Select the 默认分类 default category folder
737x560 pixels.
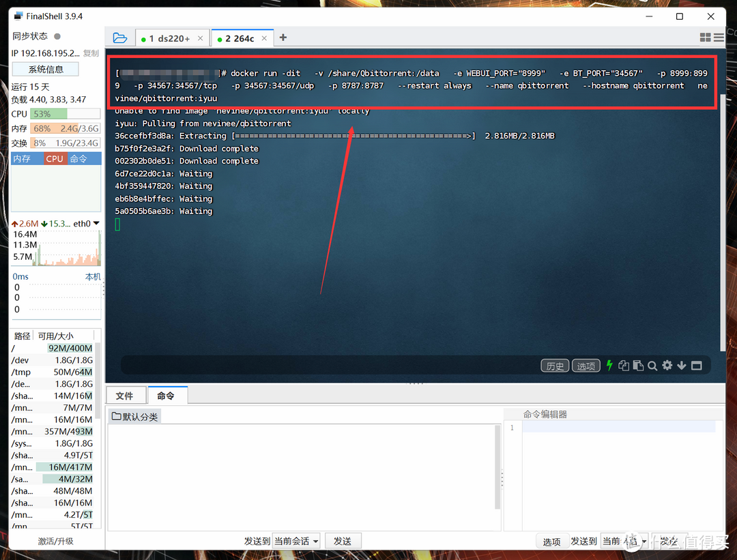(x=135, y=417)
